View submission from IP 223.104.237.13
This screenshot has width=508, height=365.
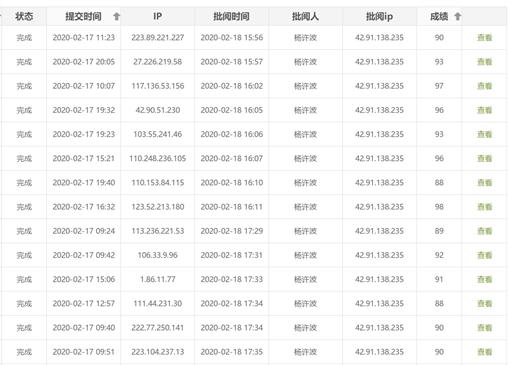click(484, 352)
